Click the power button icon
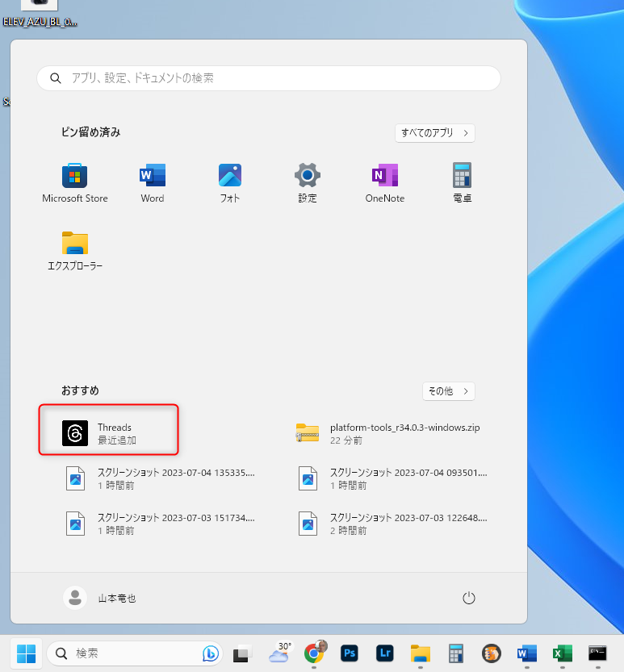 coord(468,598)
